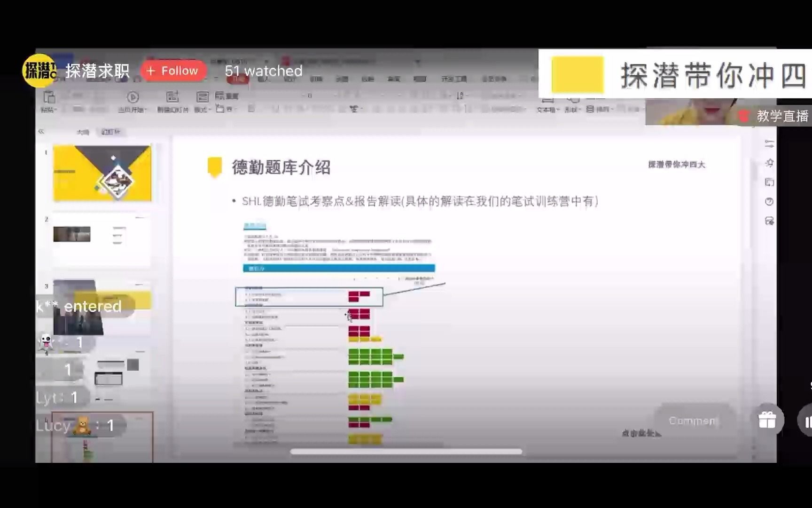Image resolution: width=812 pixels, height=508 pixels.
Task: Tap the gift box icon
Action: tap(767, 420)
